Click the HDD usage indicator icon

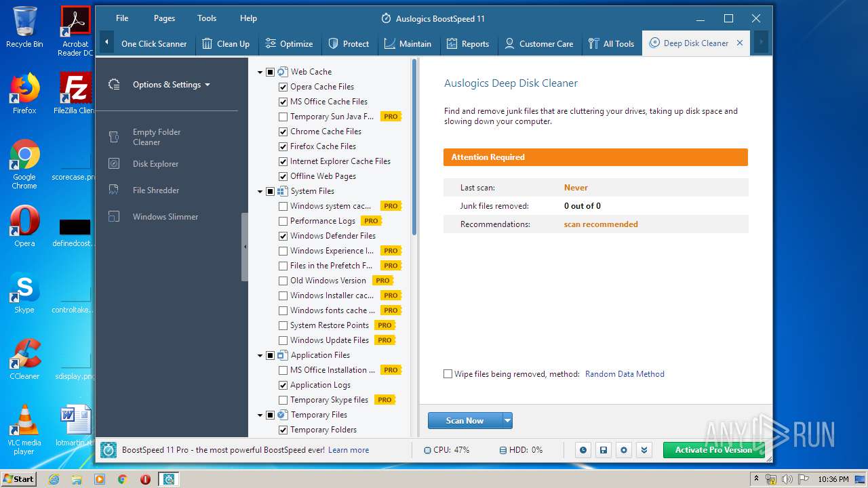pos(503,450)
